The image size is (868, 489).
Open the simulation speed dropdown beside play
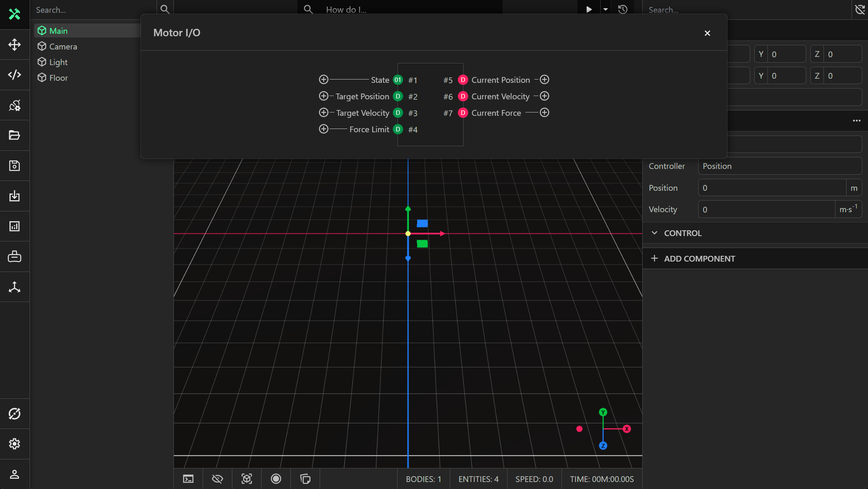[x=605, y=9]
